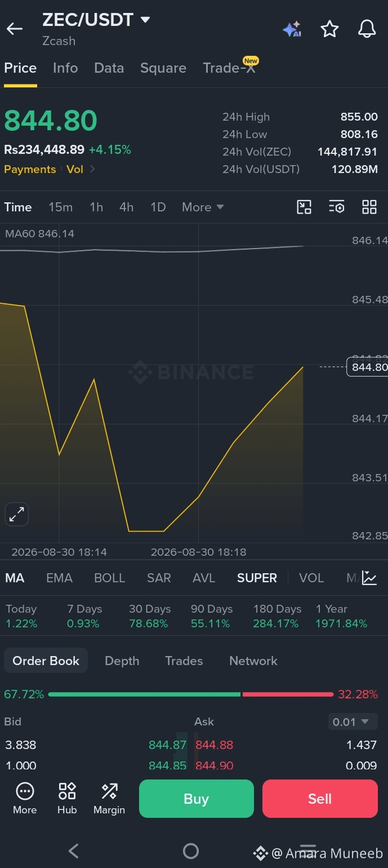Open the Trade-X tab
This screenshot has height=868, width=388.
pos(229,68)
